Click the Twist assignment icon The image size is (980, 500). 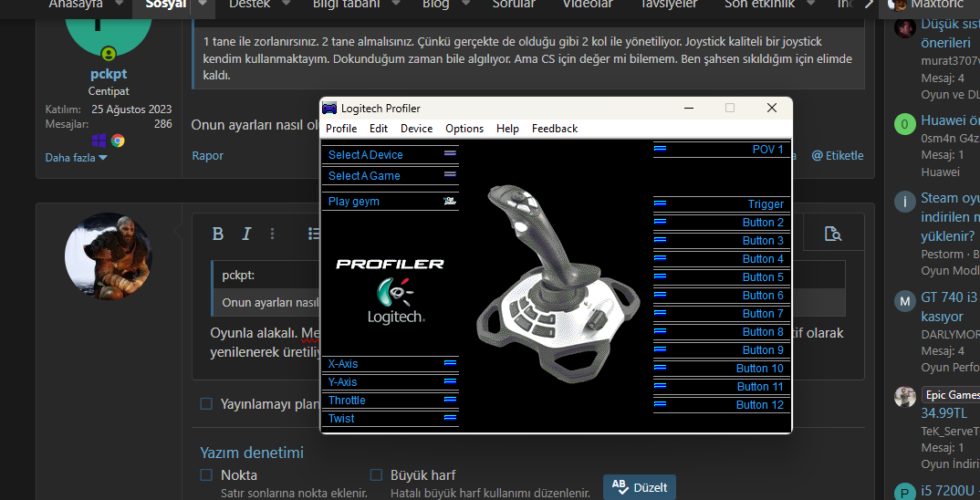tap(450, 417)
